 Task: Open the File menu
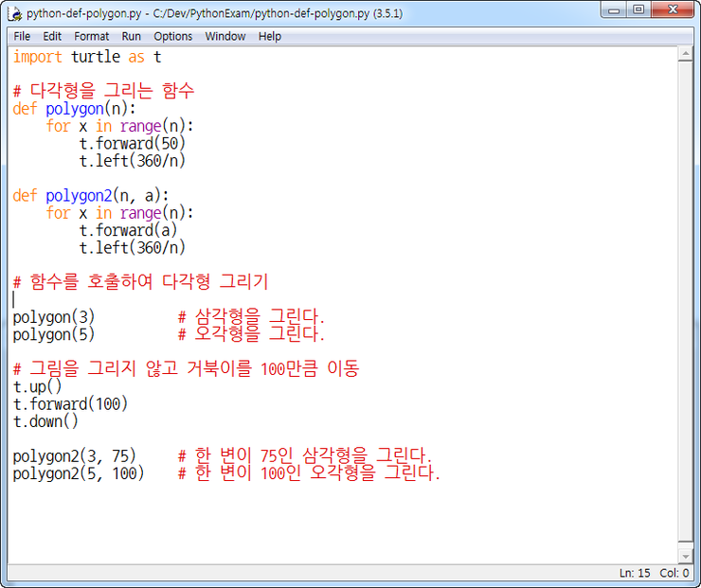[x=22, y=36]
